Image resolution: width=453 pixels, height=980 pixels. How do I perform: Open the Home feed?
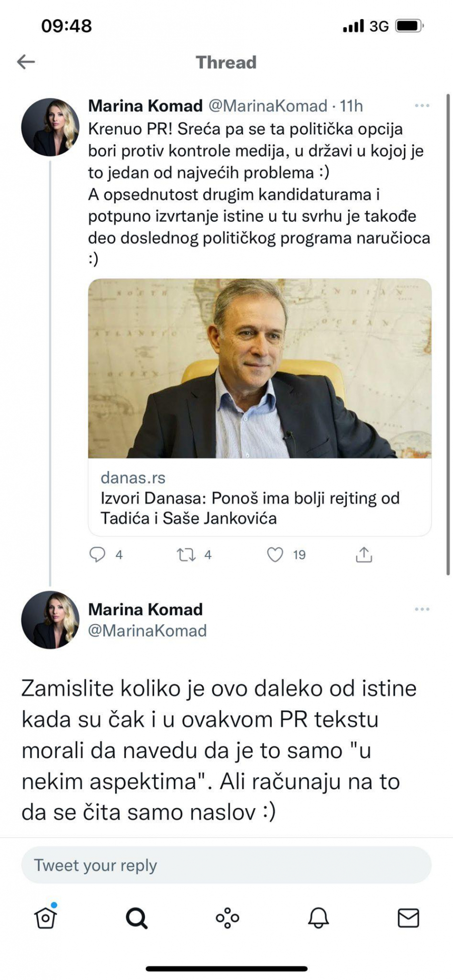pos(45,918)
